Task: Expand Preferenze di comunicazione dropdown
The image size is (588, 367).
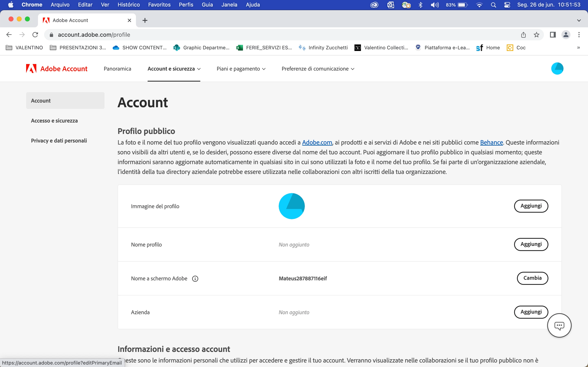Action: pyautogui.click(x=318, y=69)
